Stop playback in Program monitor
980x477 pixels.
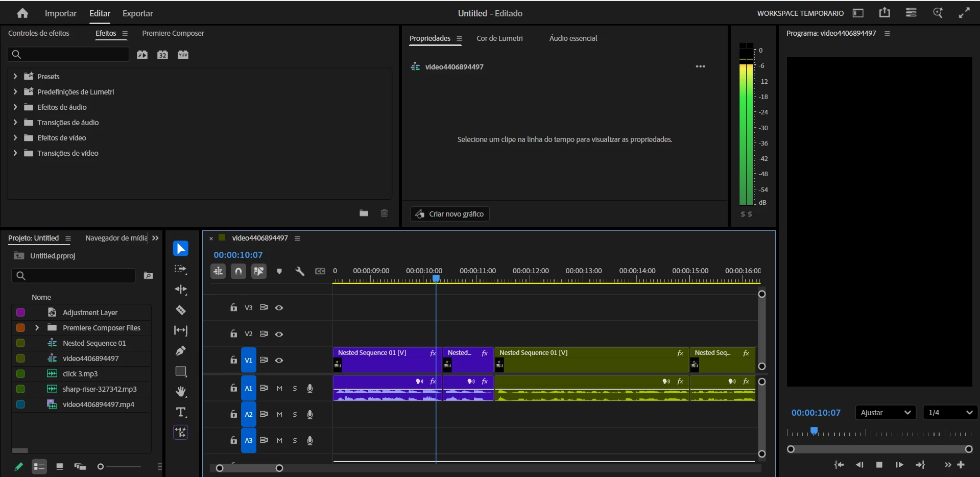point(879,465)
